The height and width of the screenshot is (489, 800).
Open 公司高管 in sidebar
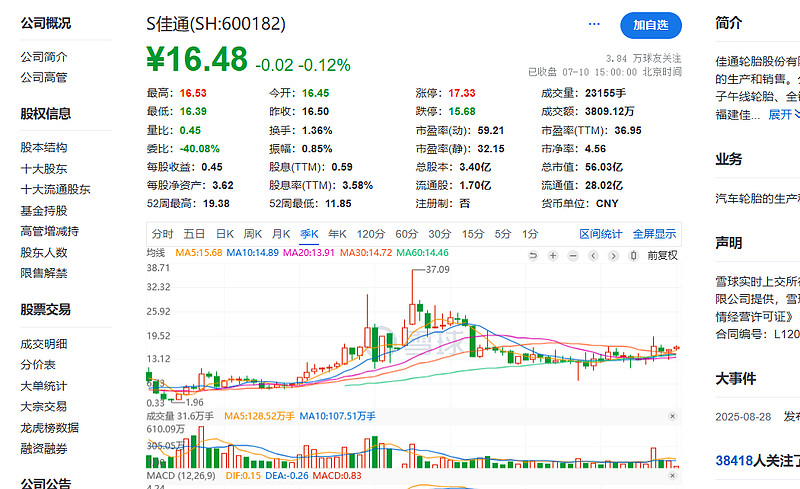click(x=44, y=78)
